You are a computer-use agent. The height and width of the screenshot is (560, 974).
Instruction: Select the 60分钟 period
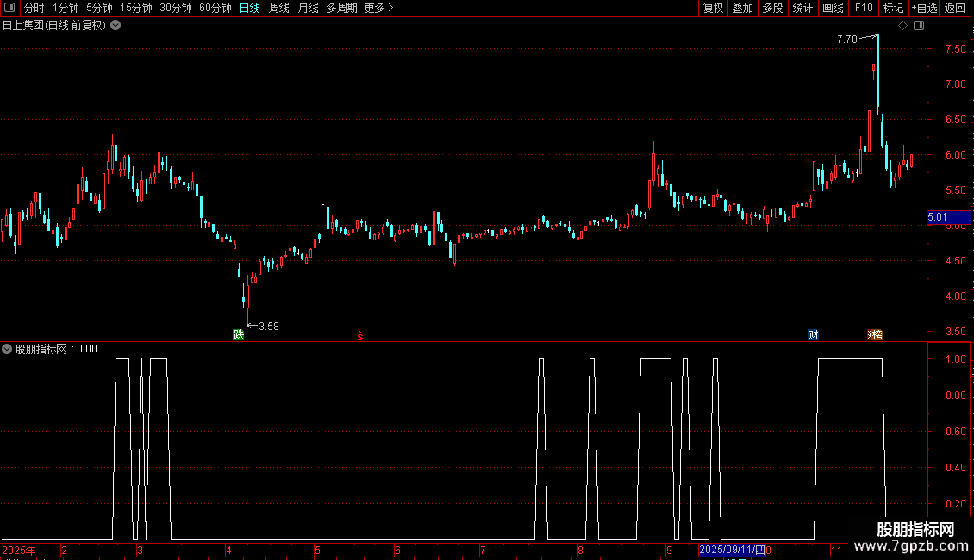pos(215,8)
